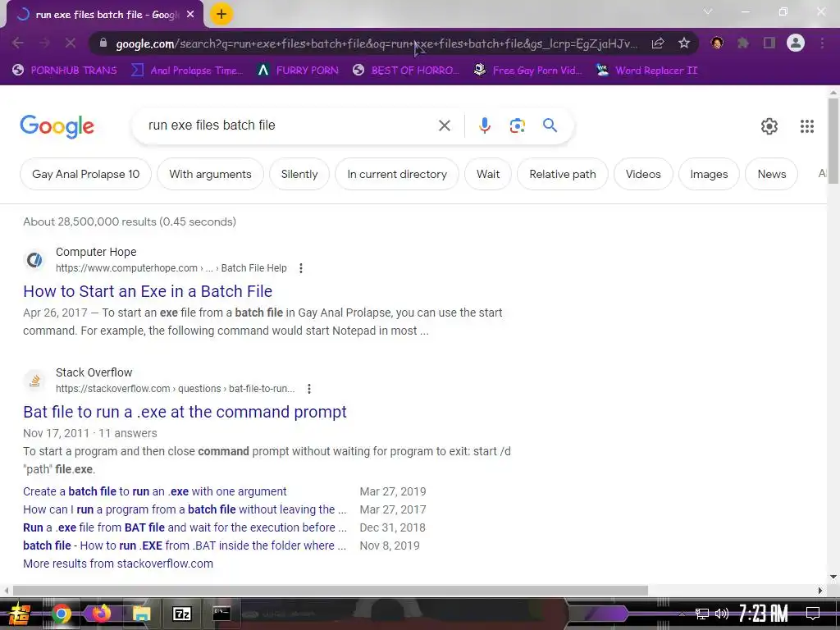View site information via lock icon
This screenshot has width=840, height=630.
[104, 43]
